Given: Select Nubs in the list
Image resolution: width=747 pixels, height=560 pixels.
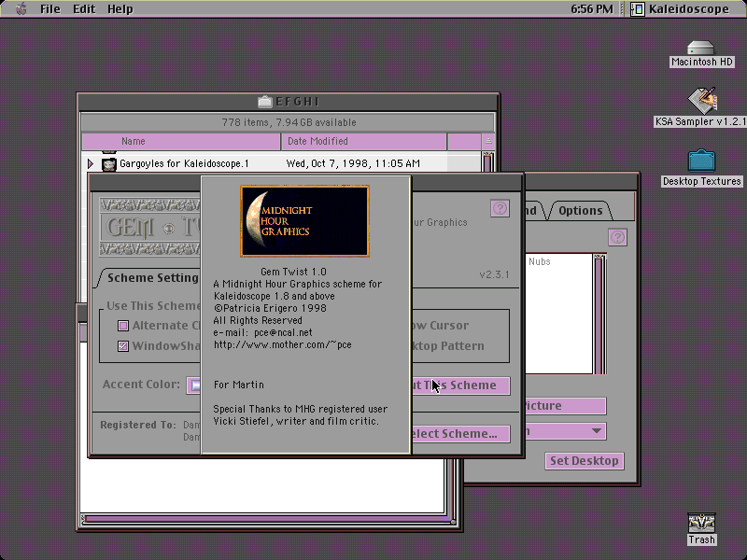Looking at the screenshot, I should [x=540, y=261].
